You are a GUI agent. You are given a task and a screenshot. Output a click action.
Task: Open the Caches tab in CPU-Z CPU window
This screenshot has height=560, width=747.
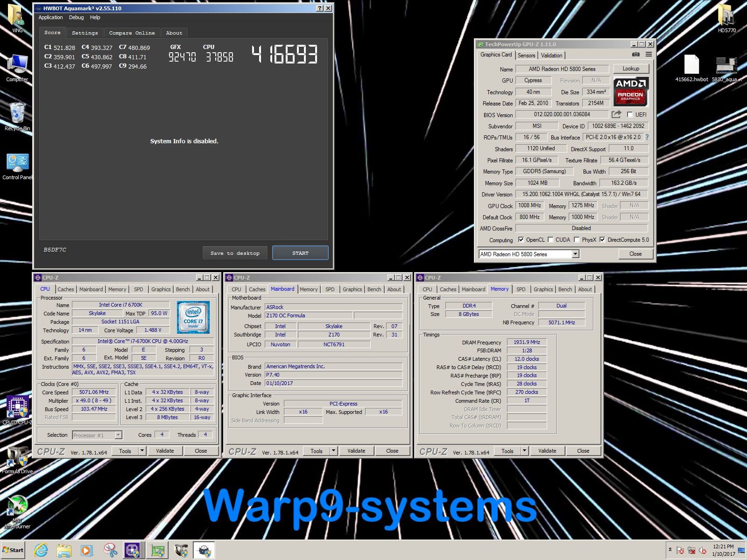[x=66, y=289]
